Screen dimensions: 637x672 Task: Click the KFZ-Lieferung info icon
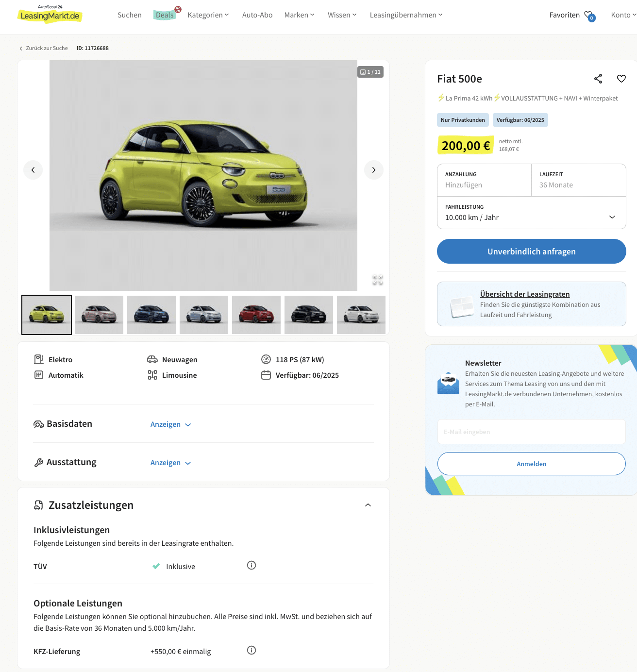(251, 650)
